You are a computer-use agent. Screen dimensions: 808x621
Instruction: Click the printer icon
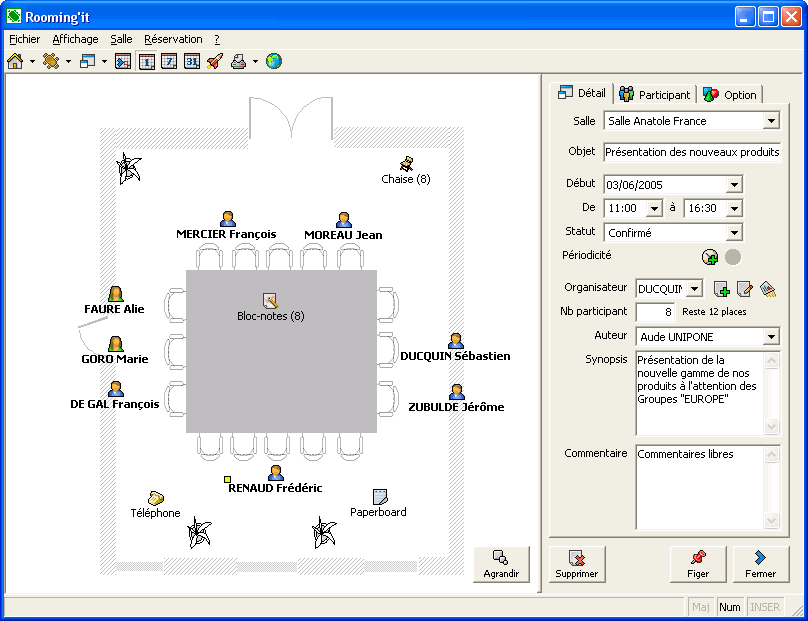point(239,61)
